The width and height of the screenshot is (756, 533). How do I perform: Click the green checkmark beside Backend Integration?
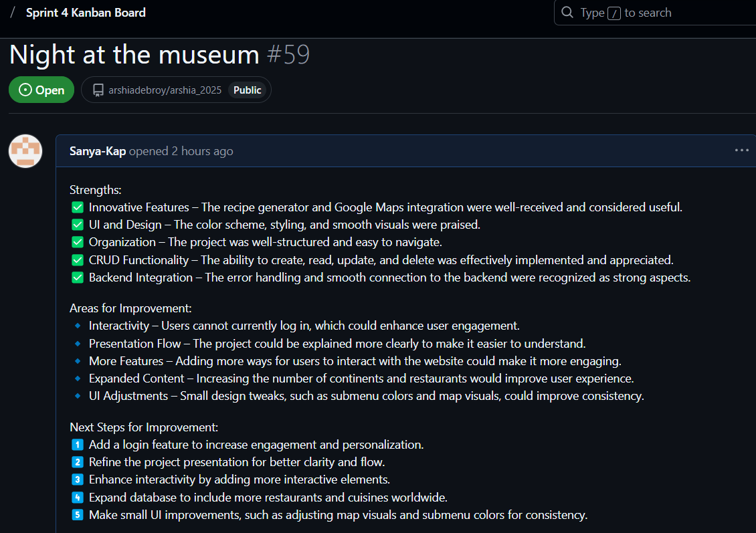[x=78, y=278]
